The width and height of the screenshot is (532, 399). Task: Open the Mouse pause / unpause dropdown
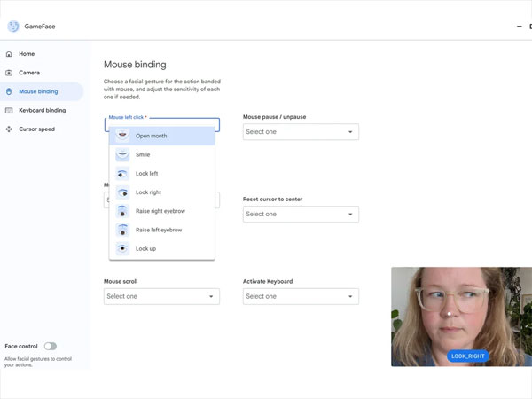pyautogui.click(x=301, y=132)
